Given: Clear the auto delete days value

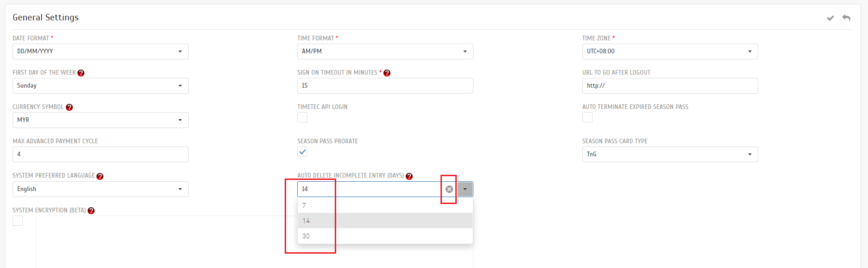Looking at the screenshot, I should [x=449, y=189].
